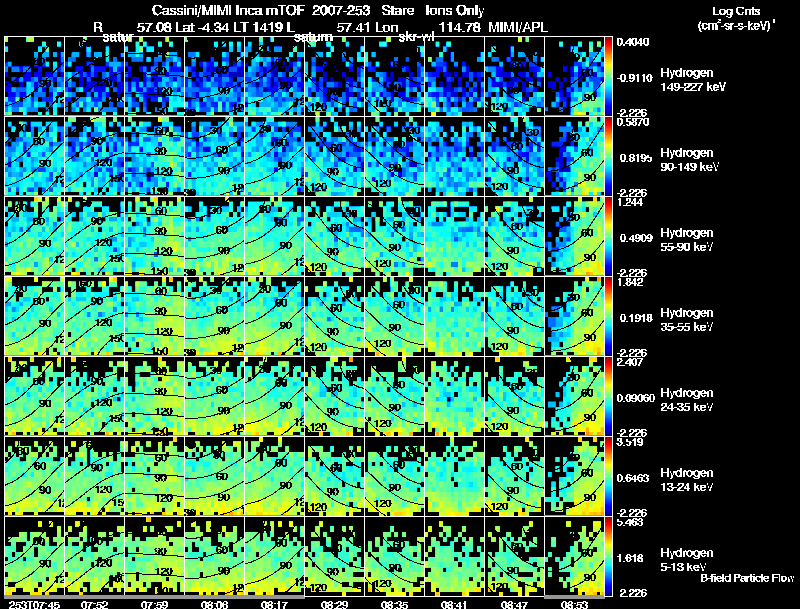Click the colorbar value '2.407'

(x=630, y=362)
